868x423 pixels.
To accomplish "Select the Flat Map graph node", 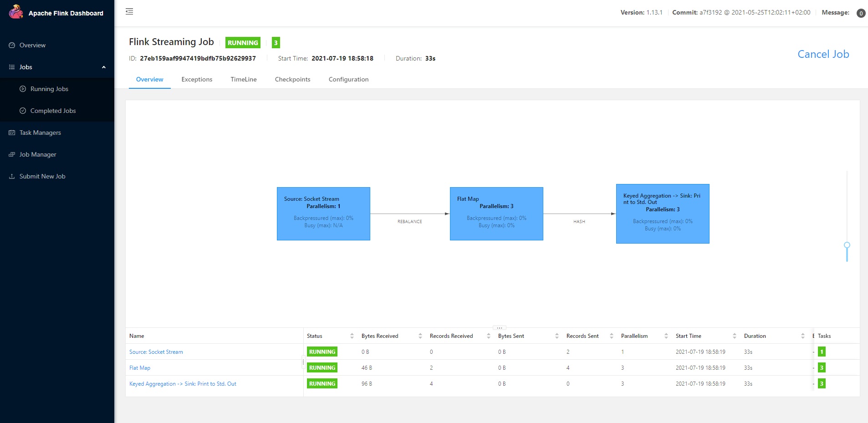I will pyautogui.click(x=496, y=214).
